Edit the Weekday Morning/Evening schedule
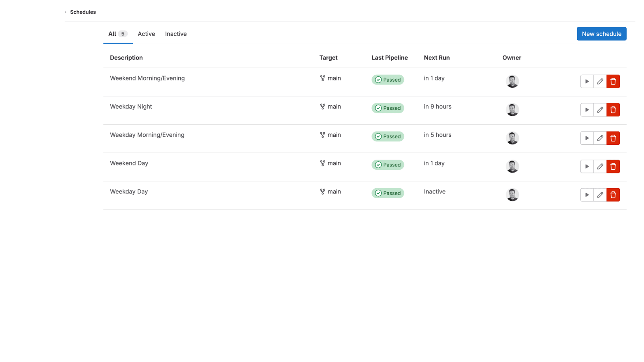Image resolution: width=644 pixels, height=362 pixels. click(600, 138)
